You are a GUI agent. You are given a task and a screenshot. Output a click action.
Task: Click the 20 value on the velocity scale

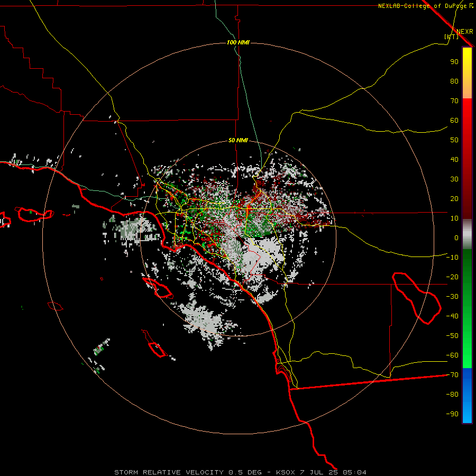pos(454,199)
